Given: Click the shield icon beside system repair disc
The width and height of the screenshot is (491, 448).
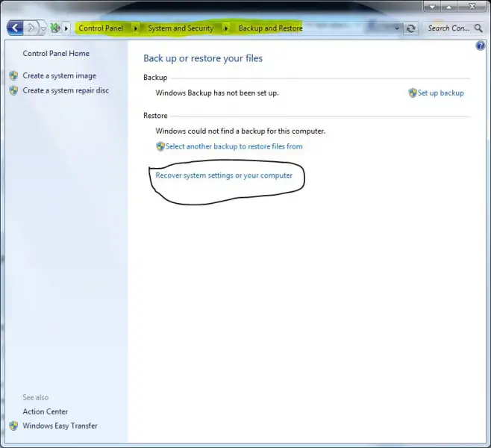Looking at the screenshot, I should (13, 90).
